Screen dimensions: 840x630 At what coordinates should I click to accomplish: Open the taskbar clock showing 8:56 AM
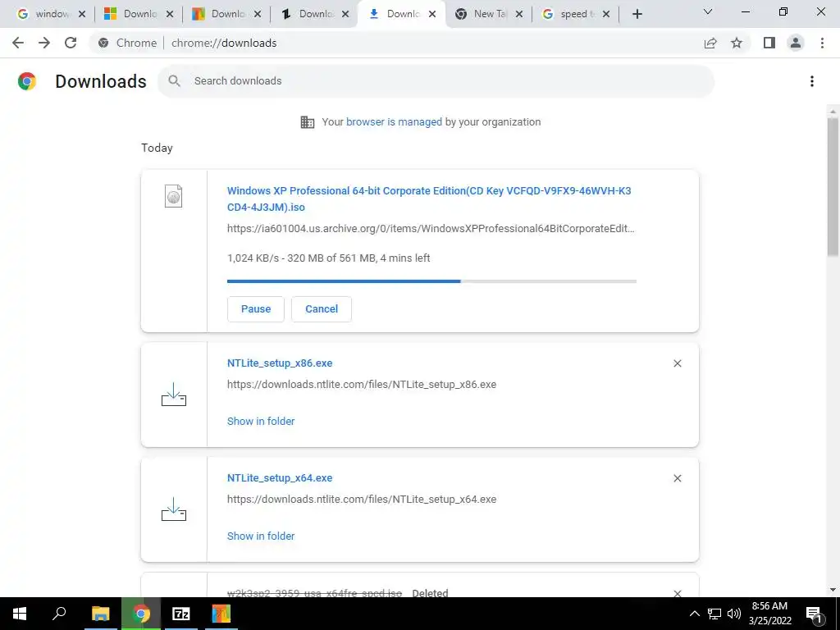(769, 614)
